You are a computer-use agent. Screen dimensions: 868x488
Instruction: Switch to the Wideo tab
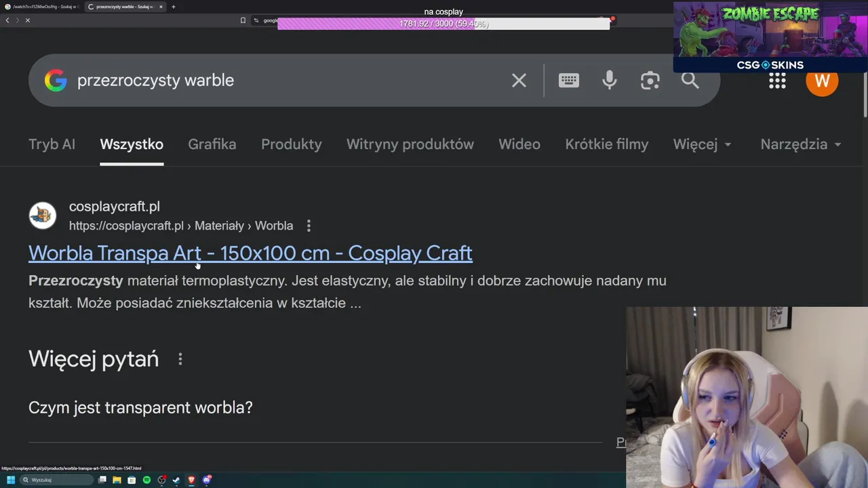click(519, 144)
